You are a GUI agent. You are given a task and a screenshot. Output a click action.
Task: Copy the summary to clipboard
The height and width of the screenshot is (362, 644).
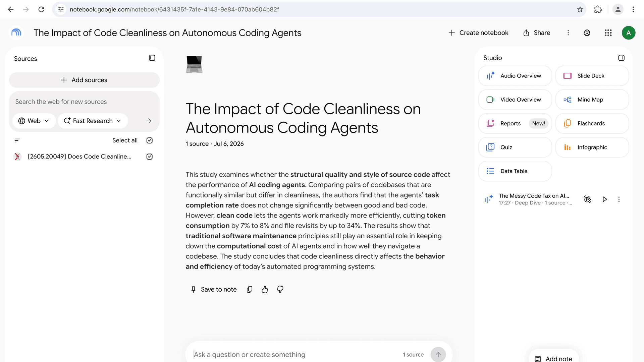click(250, 289)
